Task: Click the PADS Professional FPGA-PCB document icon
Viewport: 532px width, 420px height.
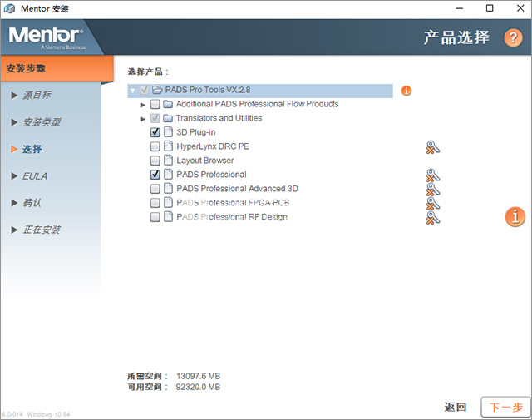Action: pyautogui.click(x=168, y=203)
